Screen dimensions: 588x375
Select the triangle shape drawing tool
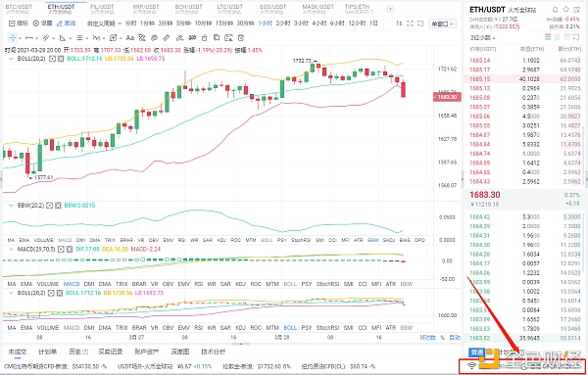63,38
